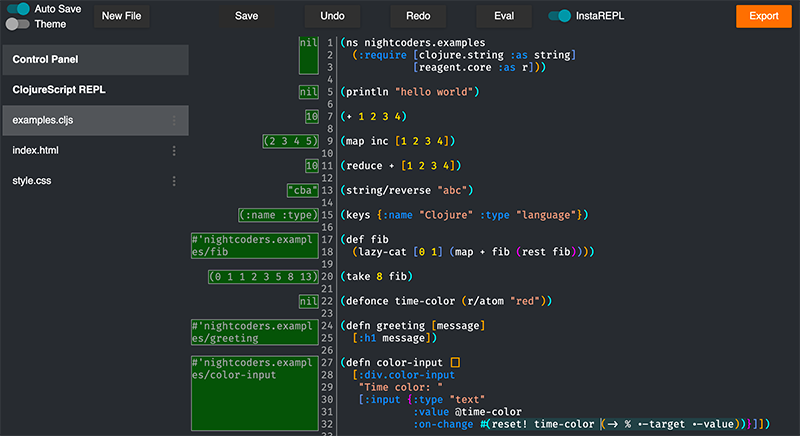Viewport: 800px width, 436px height.
Task: Click the Redo button
Action: coord(418,16)
